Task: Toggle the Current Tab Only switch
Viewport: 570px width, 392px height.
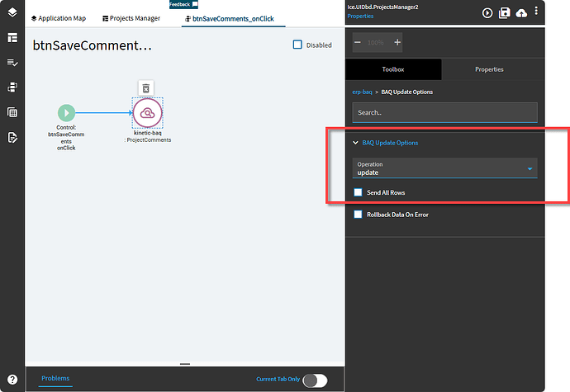Action: [316, 380]
